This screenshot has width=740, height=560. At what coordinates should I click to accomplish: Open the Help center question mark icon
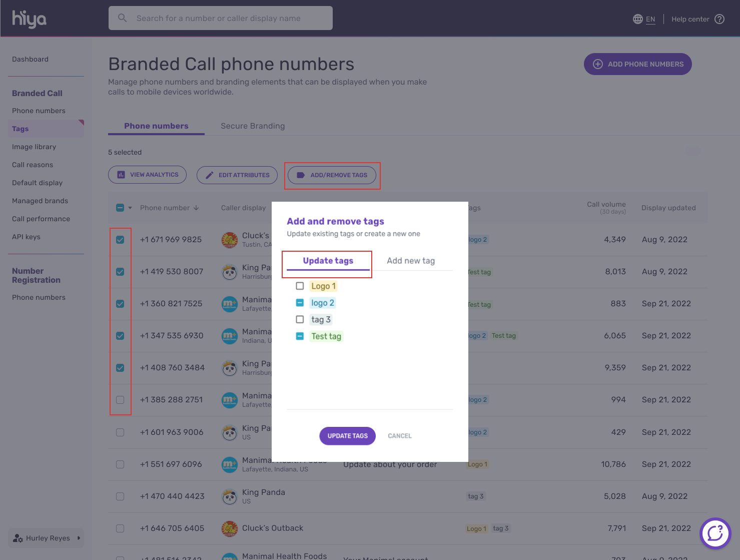719,19
